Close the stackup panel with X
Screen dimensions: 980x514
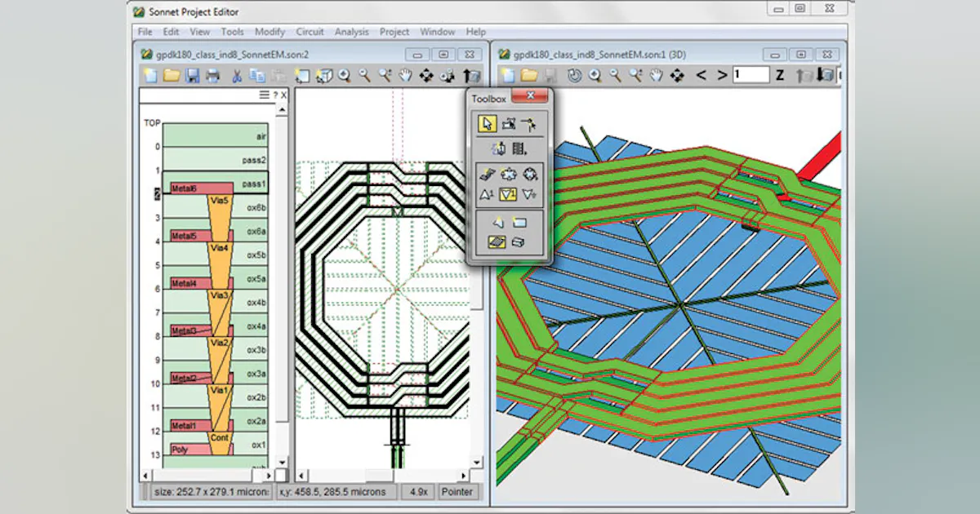click(x=283, y=95)
